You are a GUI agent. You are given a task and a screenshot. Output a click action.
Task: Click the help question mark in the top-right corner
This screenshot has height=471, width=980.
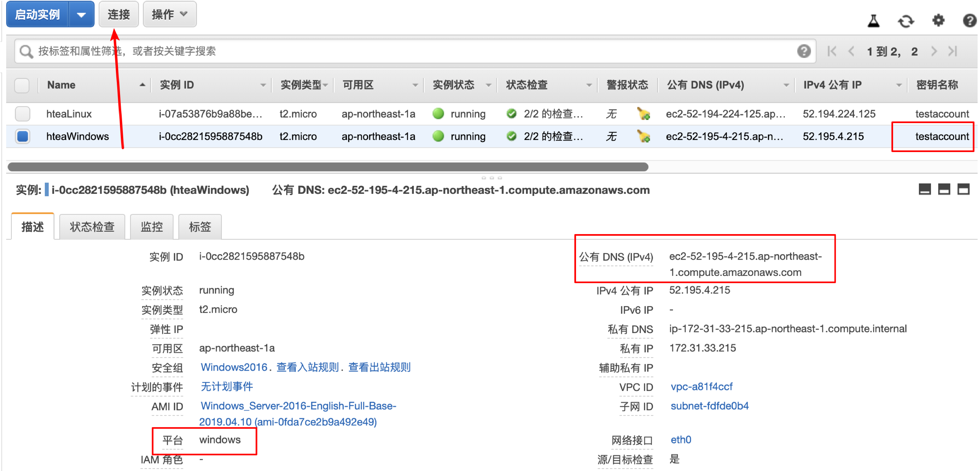969,20
